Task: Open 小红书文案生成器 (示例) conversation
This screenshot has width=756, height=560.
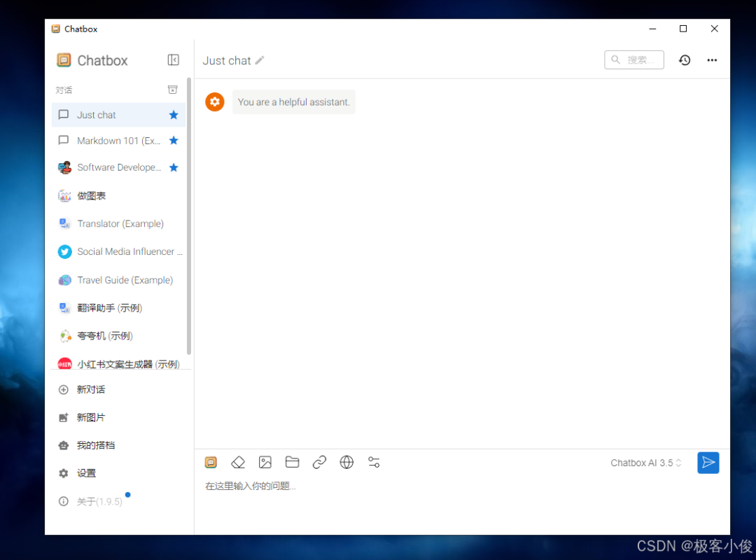Action: (118, 363)
